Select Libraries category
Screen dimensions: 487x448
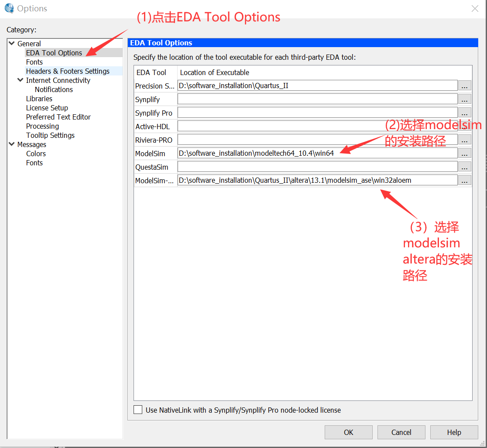point(39,99)
